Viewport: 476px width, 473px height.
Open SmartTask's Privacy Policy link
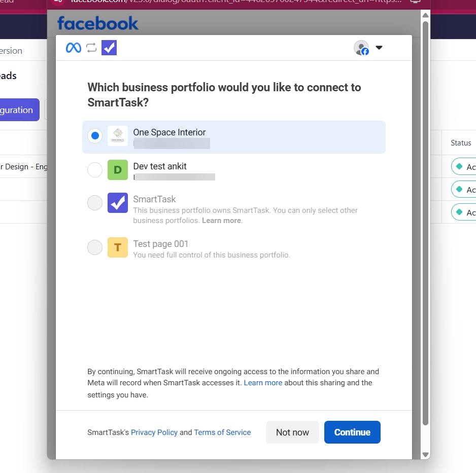pos(154,432)
